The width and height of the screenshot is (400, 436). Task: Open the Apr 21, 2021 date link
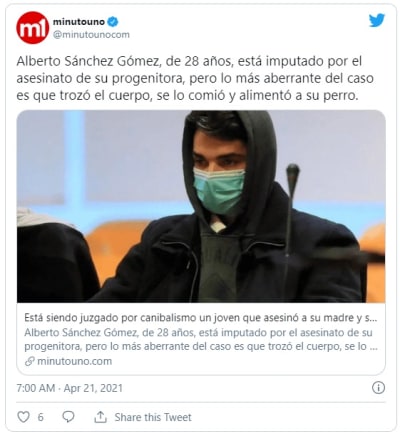93,388
